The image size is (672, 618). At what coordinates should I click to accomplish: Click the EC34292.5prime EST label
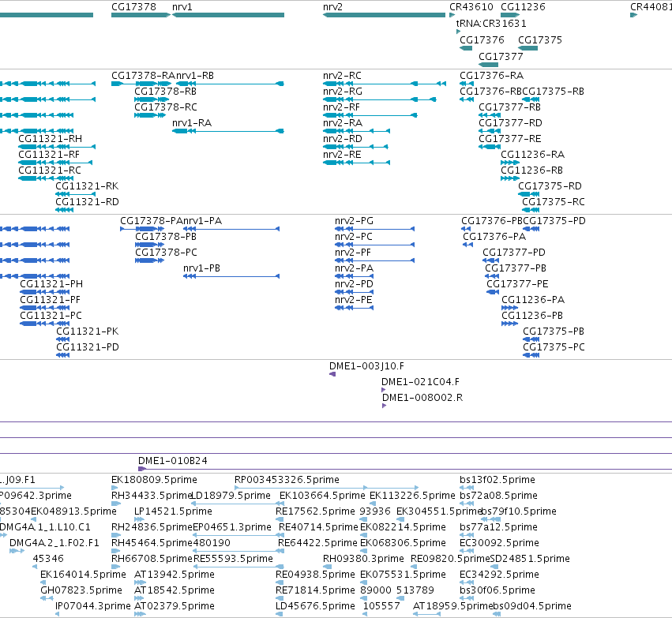[x=499, y=575]
